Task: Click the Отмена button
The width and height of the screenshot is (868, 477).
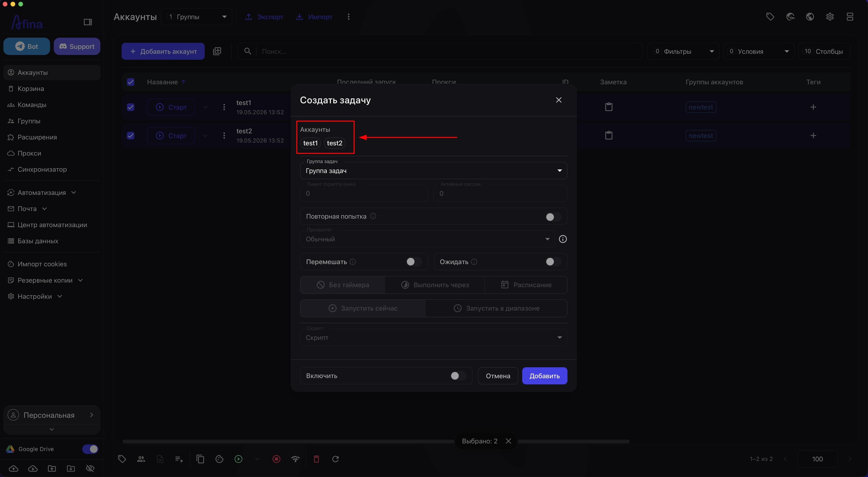Action: [x=498, y=376]
